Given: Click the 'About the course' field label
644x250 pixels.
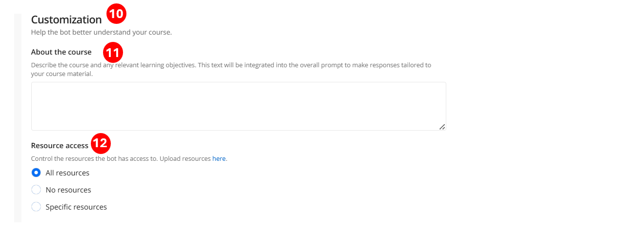Looking at the screenshot, I should pos(61,52).
